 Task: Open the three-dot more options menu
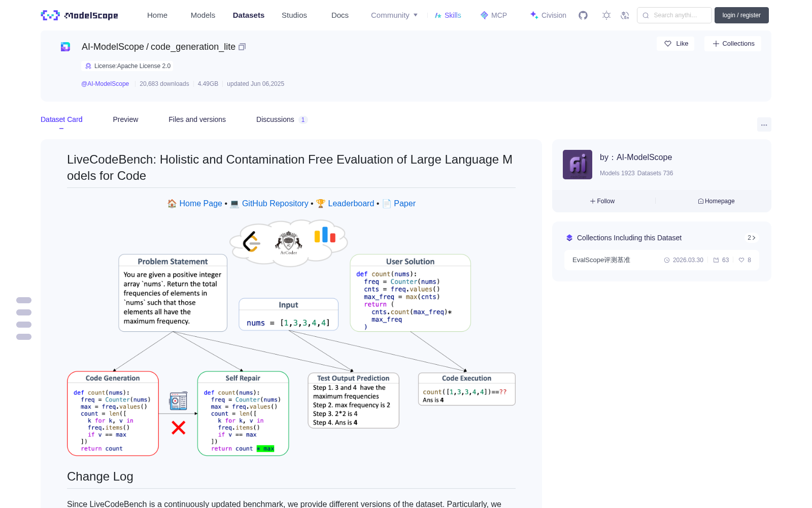(764, 124)
